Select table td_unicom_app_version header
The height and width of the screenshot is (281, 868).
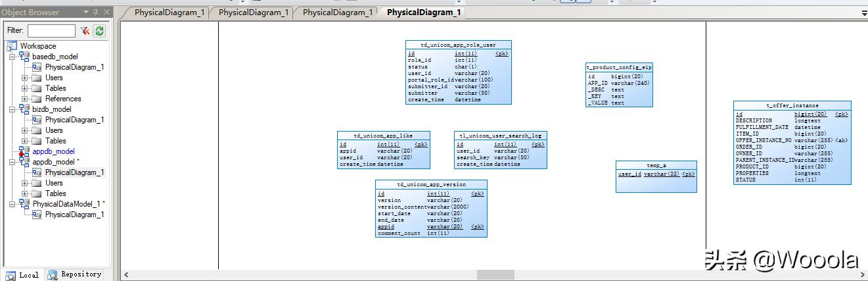point(431,185)
